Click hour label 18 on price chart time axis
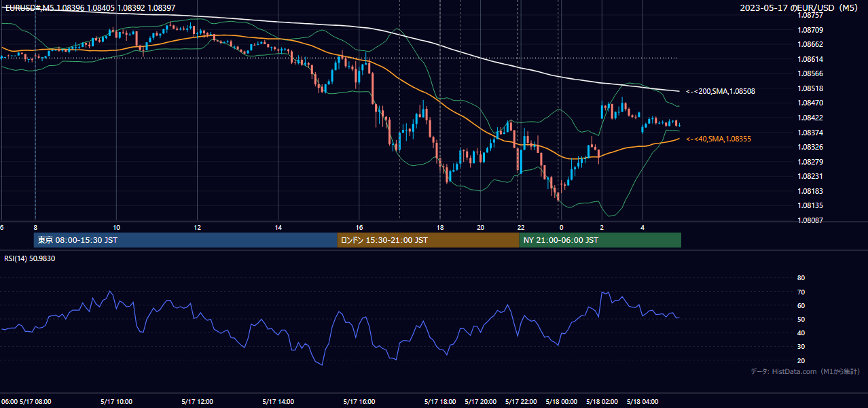 tap(440, 227)
